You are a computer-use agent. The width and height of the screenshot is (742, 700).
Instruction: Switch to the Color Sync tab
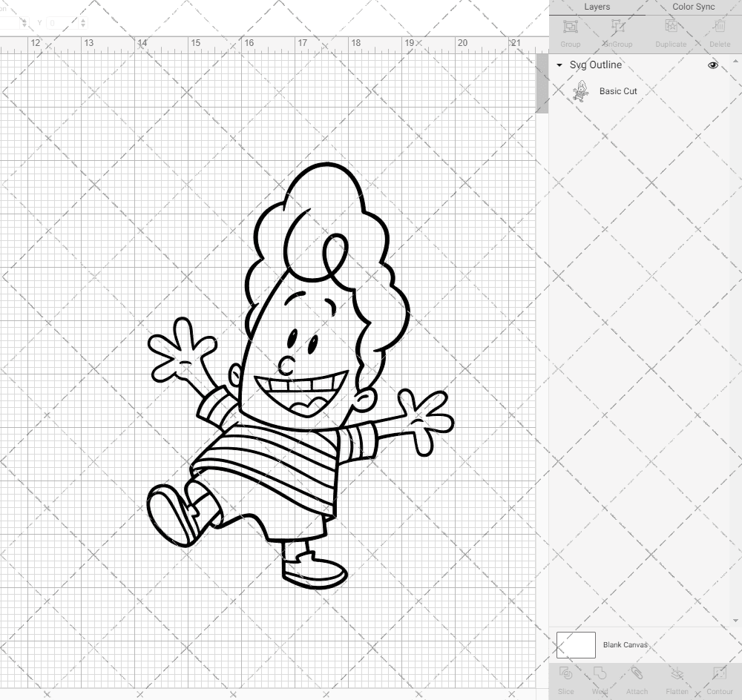click(x=693, y=7)
